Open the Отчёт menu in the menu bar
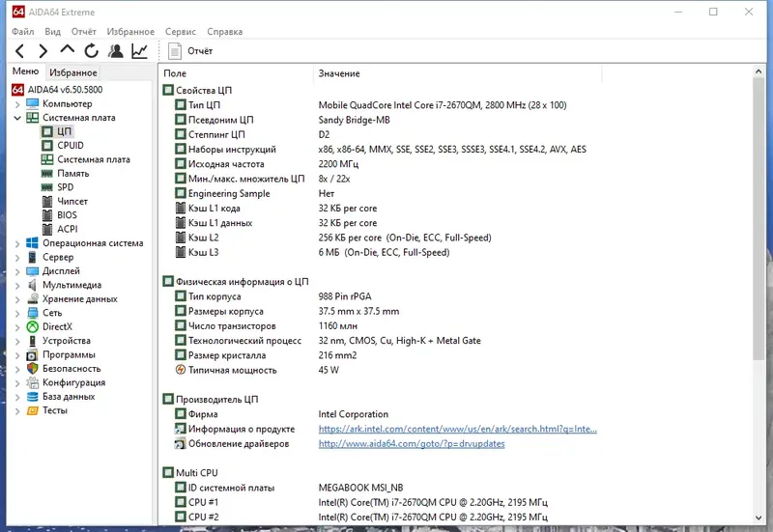773x532 pixels. coord(83,32)
